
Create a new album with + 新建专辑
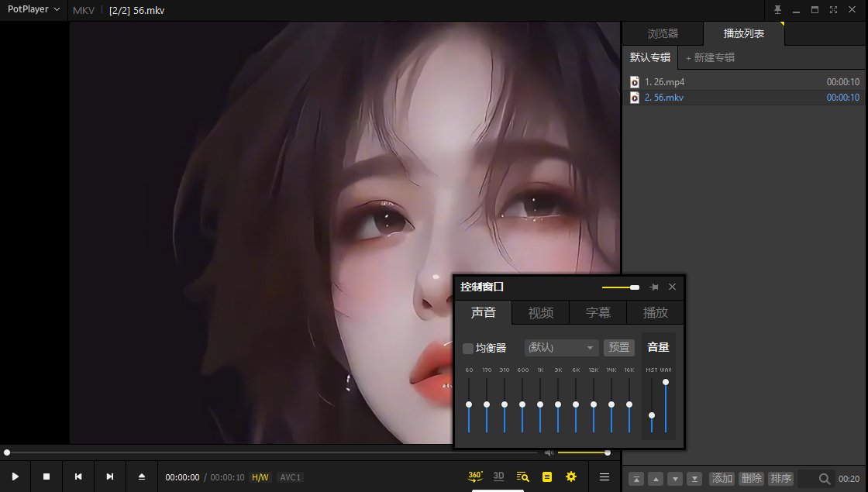point(710,57)
